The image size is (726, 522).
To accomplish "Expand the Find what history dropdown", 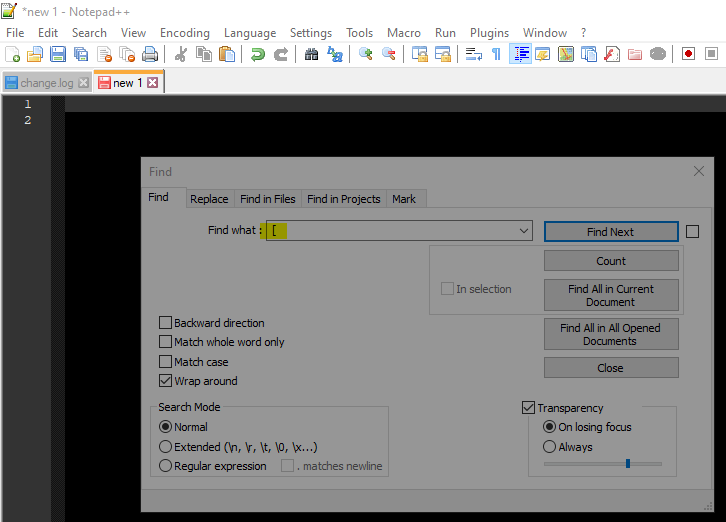I will click(524, 231).
